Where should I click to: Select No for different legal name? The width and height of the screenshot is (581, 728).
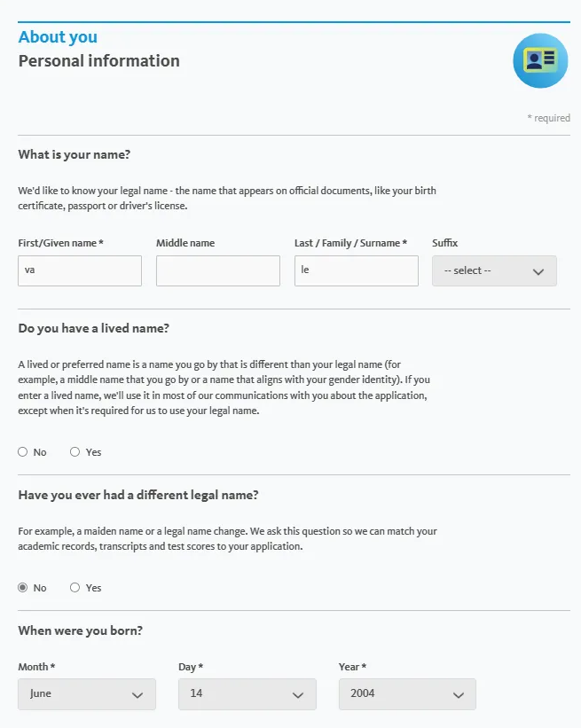coord(23,588)
